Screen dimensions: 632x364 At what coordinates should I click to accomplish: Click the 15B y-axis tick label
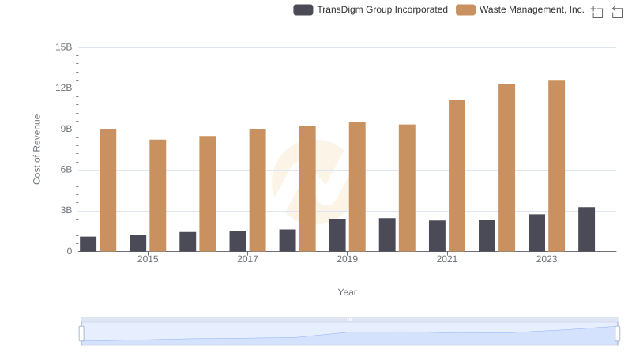click(64, 47)
